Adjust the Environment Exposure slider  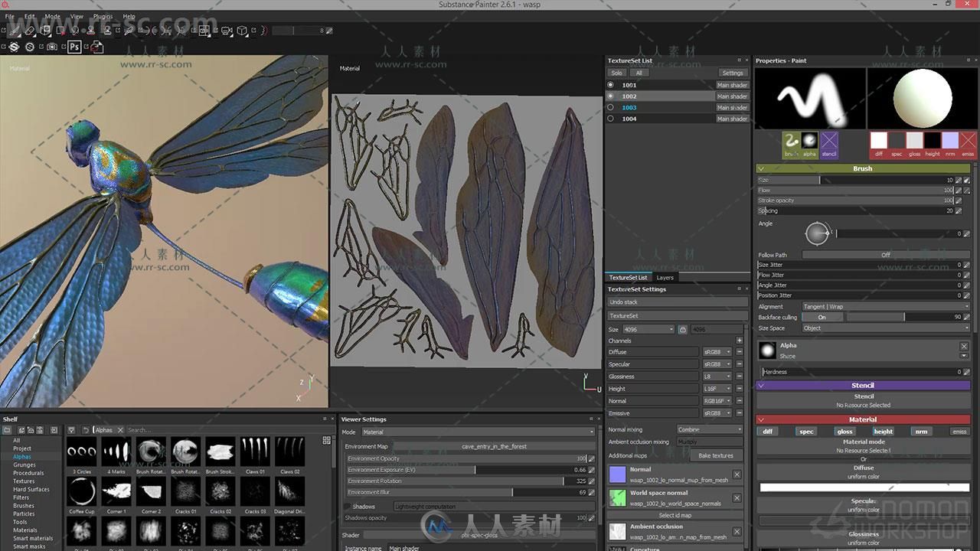466,470
